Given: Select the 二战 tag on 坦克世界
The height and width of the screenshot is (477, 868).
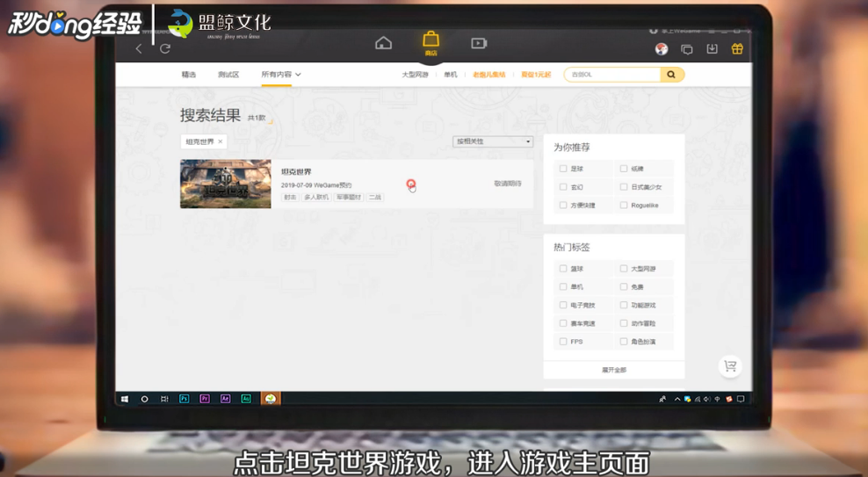Looking at the screenshot, I should point(375,197).
